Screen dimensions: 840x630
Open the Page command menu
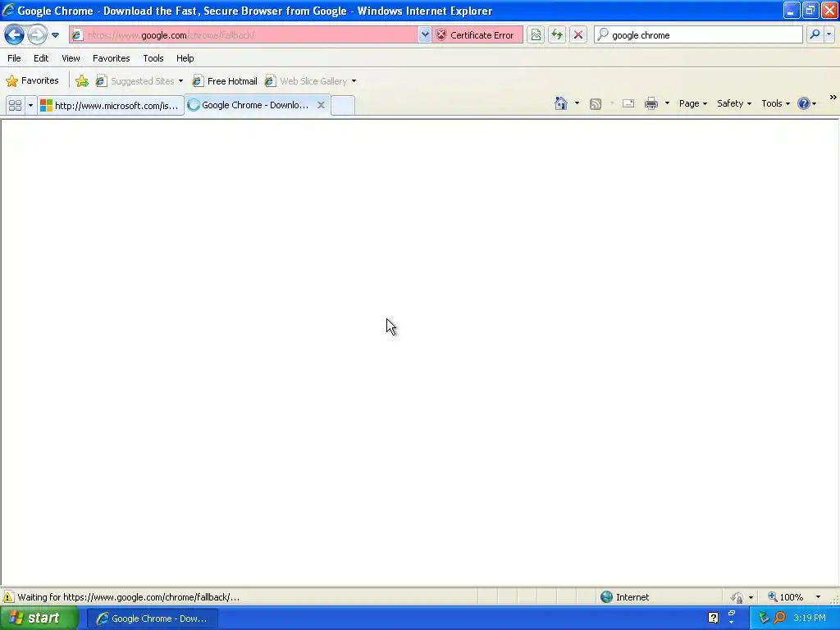[x=692, y=103]
